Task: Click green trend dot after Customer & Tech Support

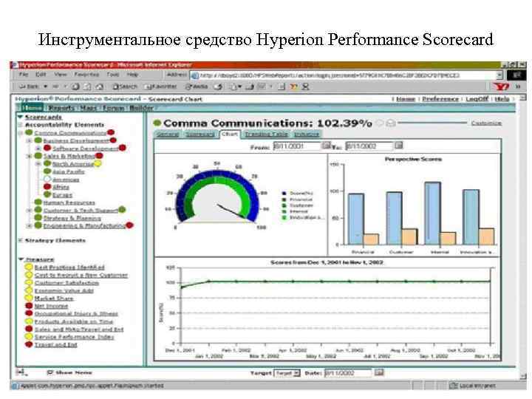Action: (122, 210)
